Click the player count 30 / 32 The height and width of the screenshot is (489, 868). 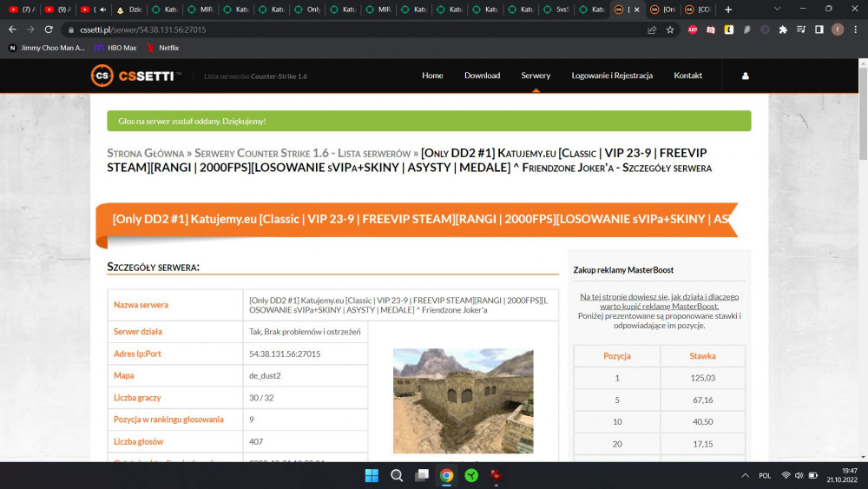pyautogui.click(x=261, y=398)
